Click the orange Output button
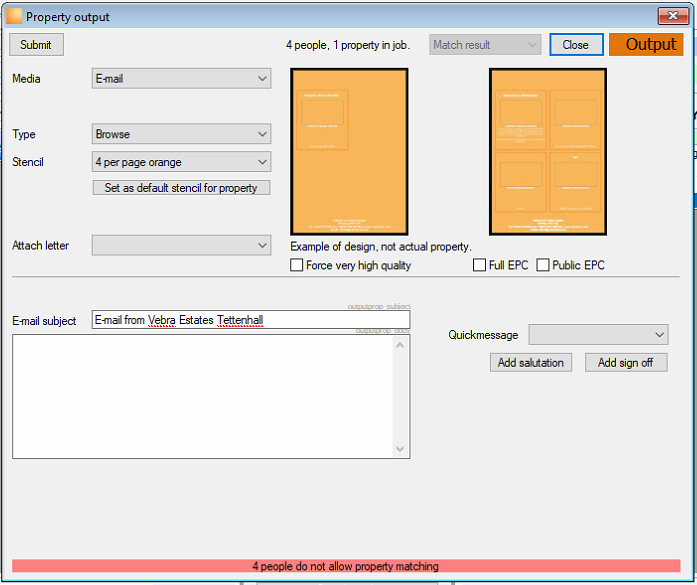This screenshot has width=697, height=585. [646, 44]
